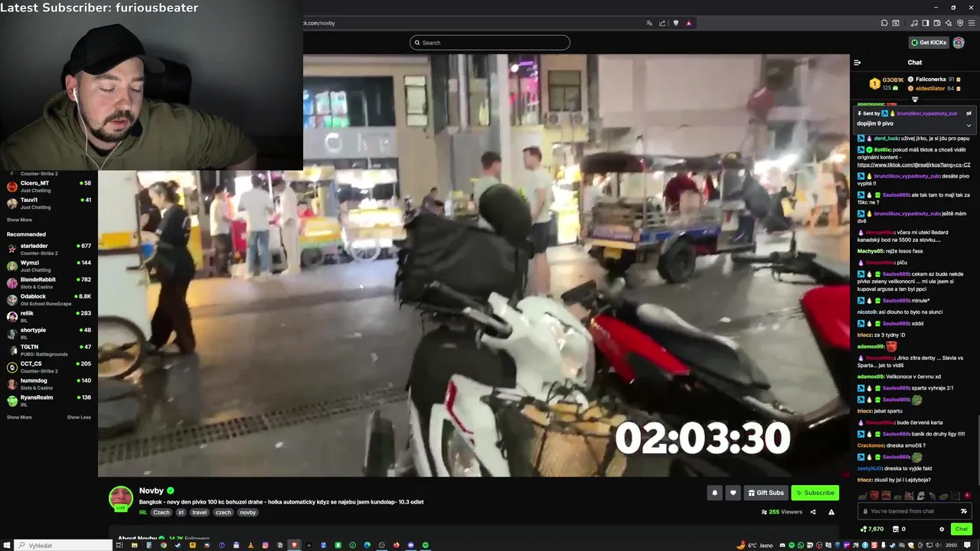Screen dimensions: 980x551
Task: Open the Leo AI sparkle icon
Action: tap(949, 23)
